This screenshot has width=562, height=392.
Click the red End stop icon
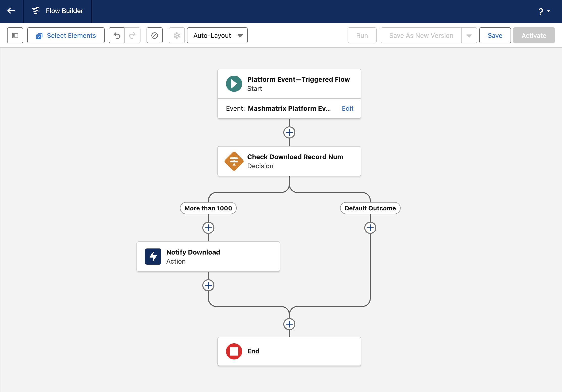click(x=234, y=351)
